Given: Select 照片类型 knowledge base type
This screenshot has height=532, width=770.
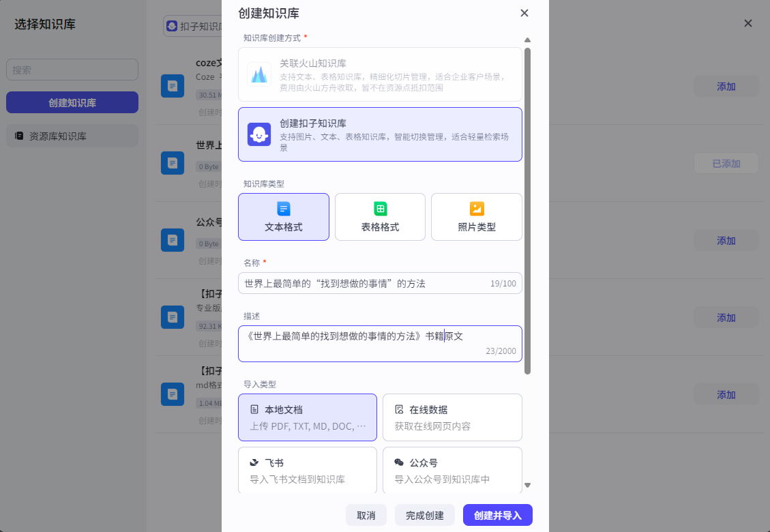Looking at the screenshot, I should pyautogui.click(x=477, y=217).
